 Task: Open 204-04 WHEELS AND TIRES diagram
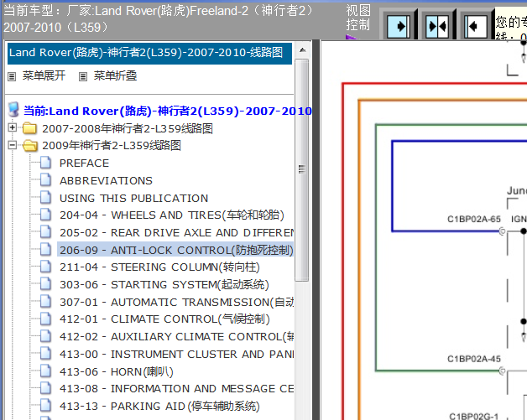tap(172, 215)
